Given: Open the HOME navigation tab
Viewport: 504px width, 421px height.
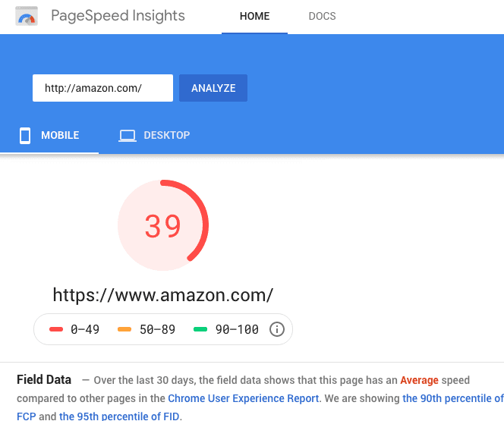Looking at the screenshot, I should click(x=254, y=16).
